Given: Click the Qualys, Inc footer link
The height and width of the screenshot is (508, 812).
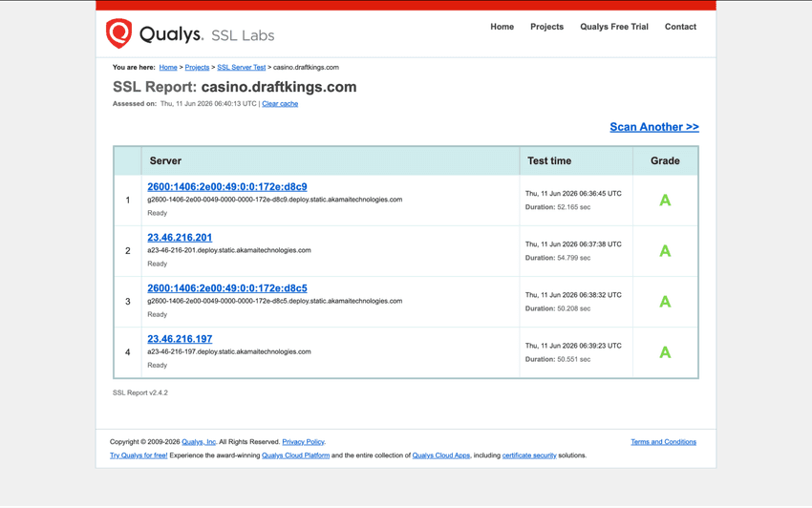Looking at the screenshot, I should [x=199, y=442].
